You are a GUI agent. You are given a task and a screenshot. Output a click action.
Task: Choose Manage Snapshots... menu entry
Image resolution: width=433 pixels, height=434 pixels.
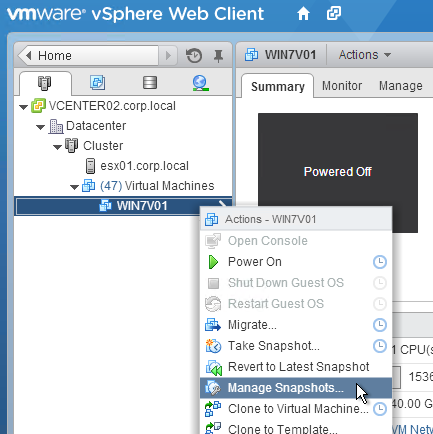296,388
